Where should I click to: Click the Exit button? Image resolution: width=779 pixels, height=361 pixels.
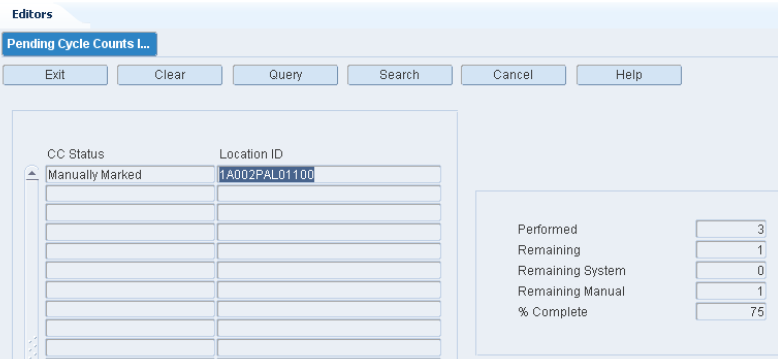55,75
